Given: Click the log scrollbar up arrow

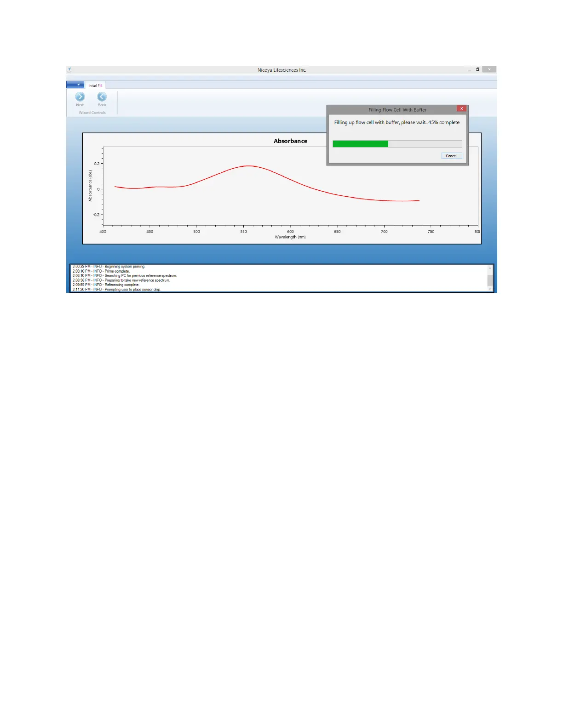Looking at the screenshot, I should point(490,268).
